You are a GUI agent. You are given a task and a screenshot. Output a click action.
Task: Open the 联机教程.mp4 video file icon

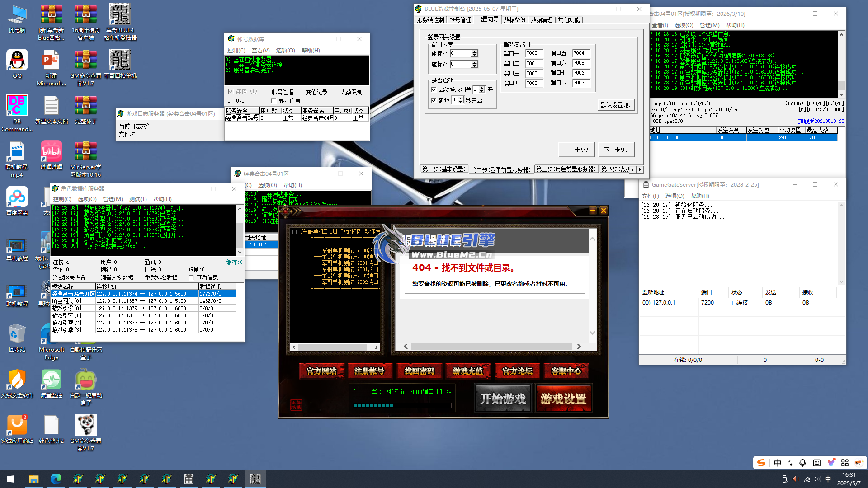click(17, 159)
